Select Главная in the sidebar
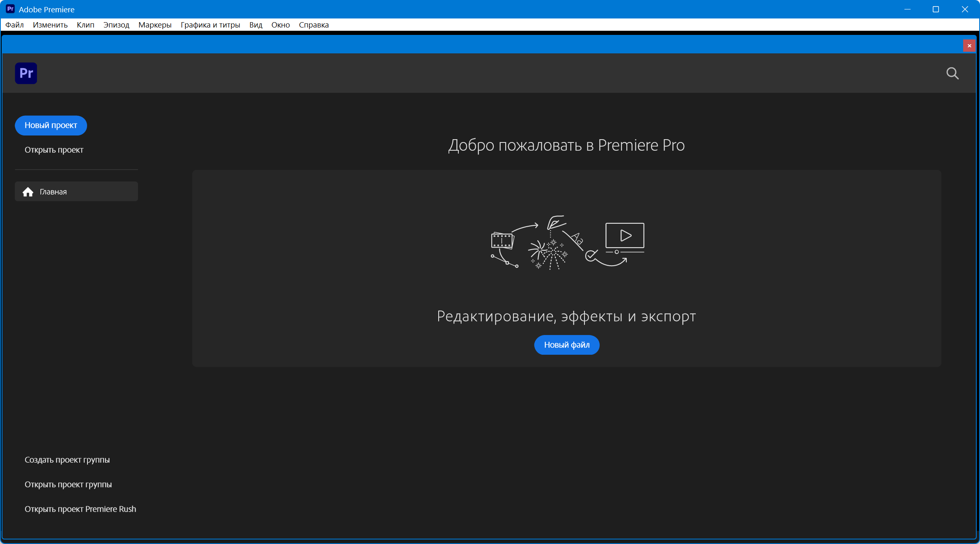Image resolution: width=980 pixels, height=544 pixels. [x=53, y=192]
